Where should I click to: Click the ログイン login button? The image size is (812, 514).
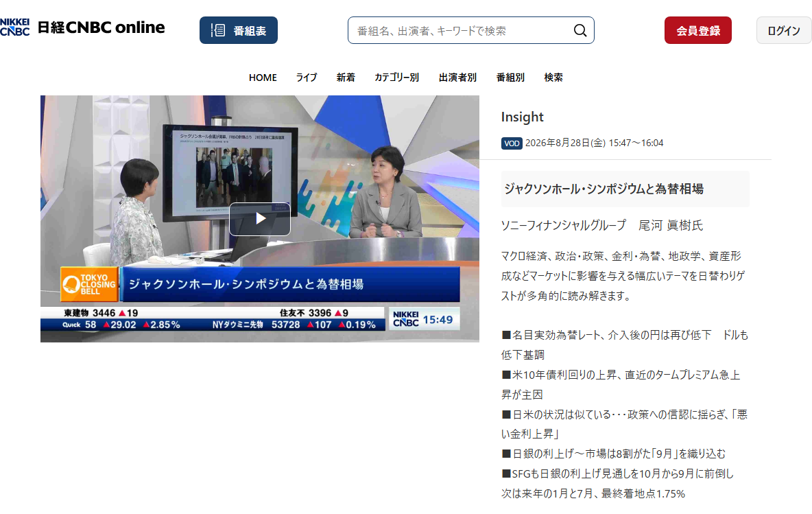783,31
